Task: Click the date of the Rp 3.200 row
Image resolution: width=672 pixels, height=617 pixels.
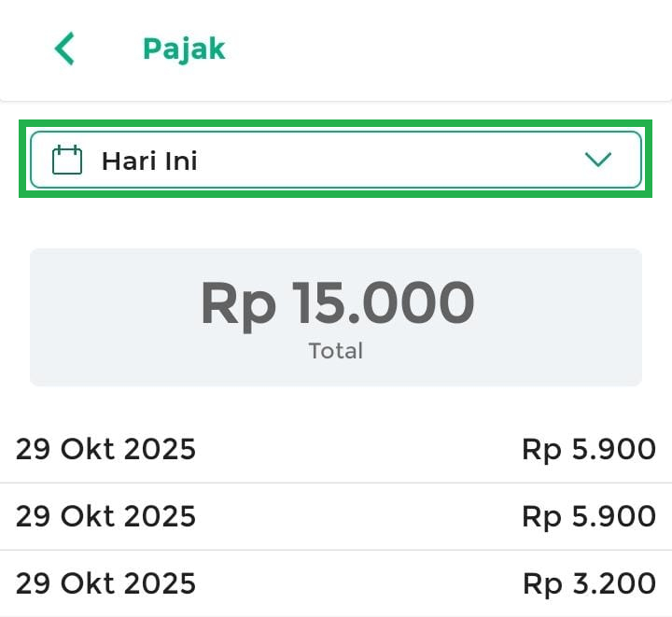Action: (x=106, y=583)
